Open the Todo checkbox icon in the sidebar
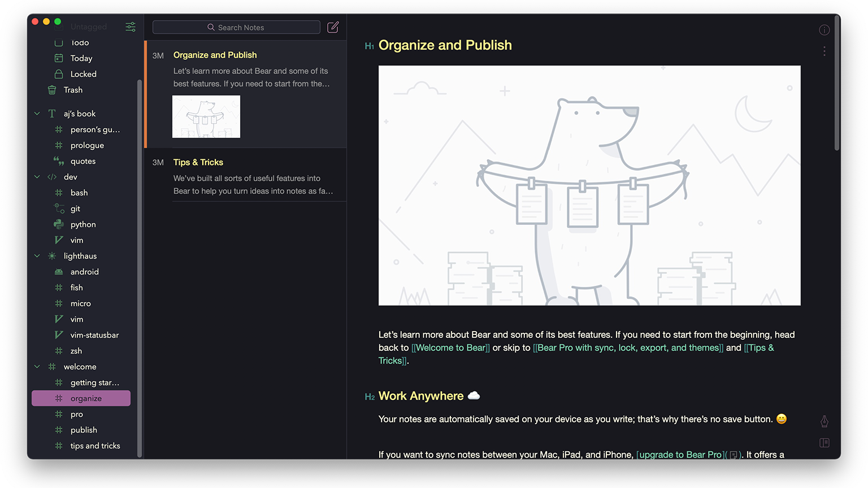868x488 pixels. coord(59,42)
